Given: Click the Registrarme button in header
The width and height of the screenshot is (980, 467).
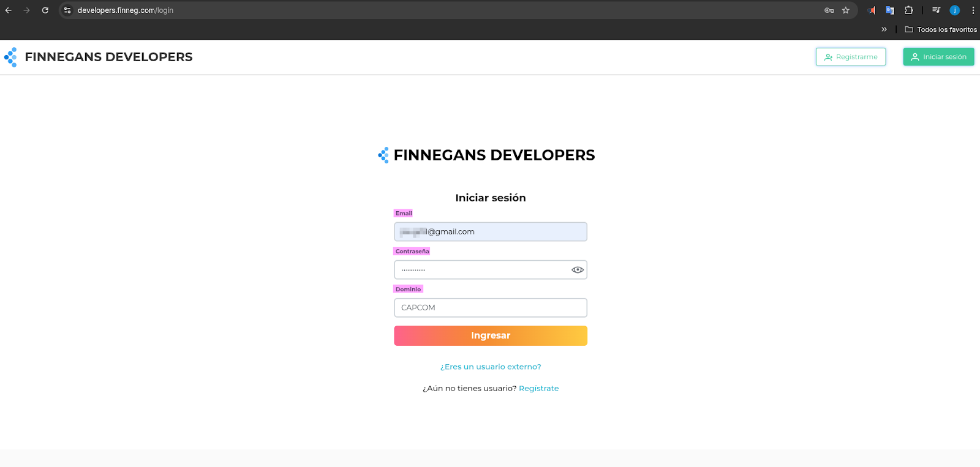Looking at the screenshot, I should 850,57.
